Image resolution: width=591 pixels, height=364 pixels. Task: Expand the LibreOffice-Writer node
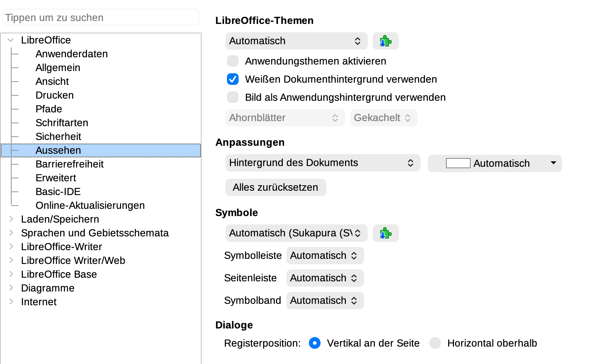(11, 247)
